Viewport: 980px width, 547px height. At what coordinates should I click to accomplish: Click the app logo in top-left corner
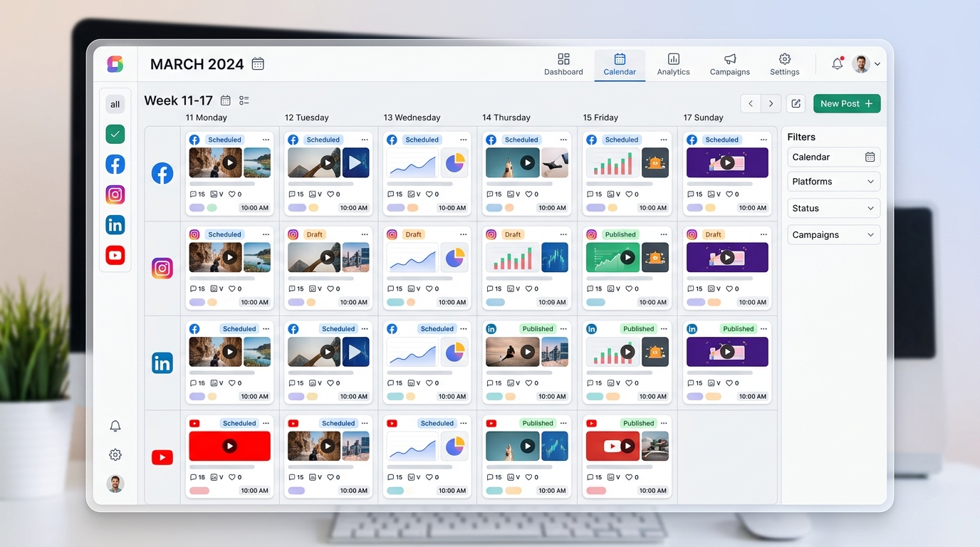click(115, 64)
